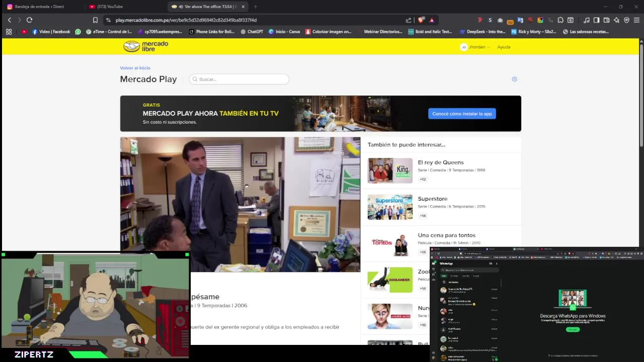644x362 pixels.
Task: Open the YouTube bookmark icon
Action: pyautogui.click(x=24, y=32)
